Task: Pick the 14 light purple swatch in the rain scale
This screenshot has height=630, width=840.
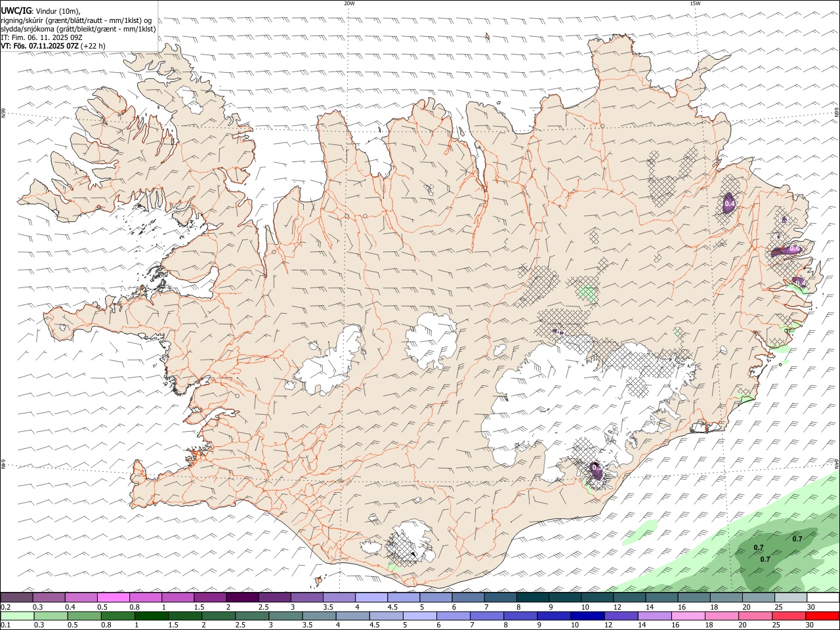Action: point(655,616)
